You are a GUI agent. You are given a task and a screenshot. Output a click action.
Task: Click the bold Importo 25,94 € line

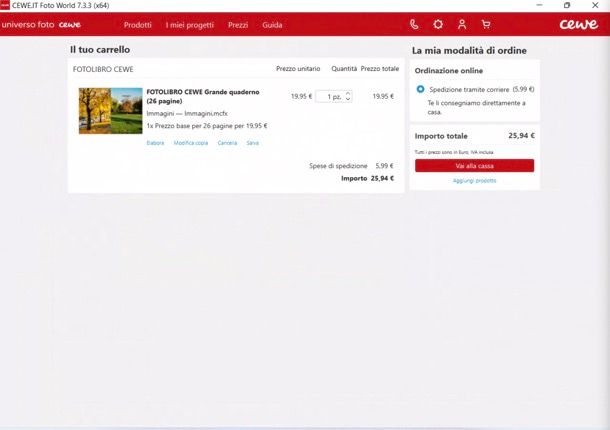[x=367, y=178]
